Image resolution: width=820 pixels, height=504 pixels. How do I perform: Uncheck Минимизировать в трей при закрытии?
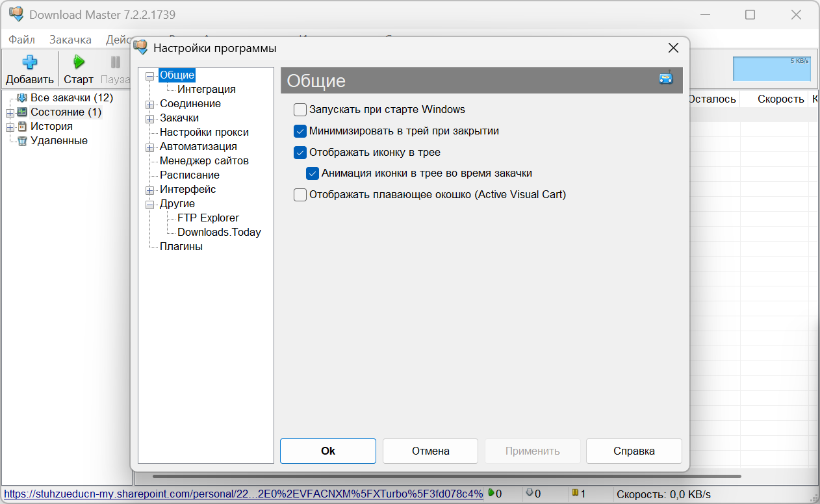(x=300, y=131)
